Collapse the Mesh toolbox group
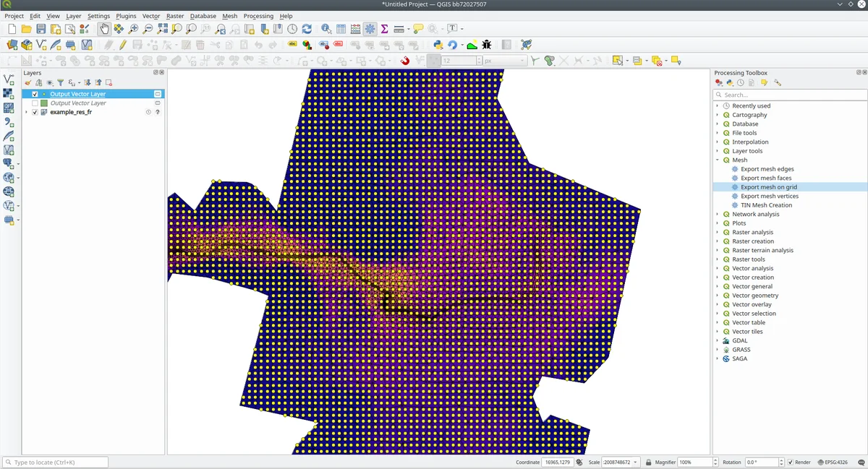This screenshot has width=868, height=469. coord(718,160)
